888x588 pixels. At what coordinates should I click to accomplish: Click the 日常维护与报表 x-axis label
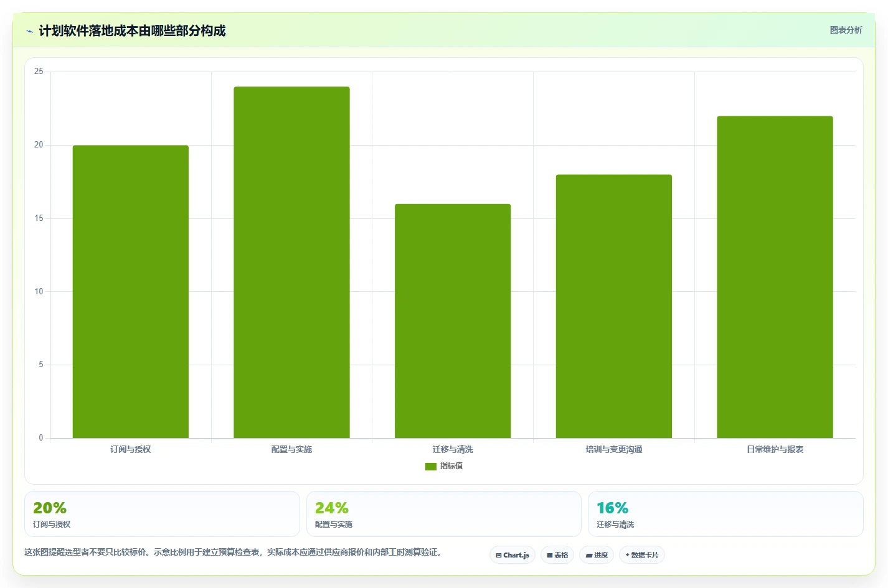click(x=775, y=449)
